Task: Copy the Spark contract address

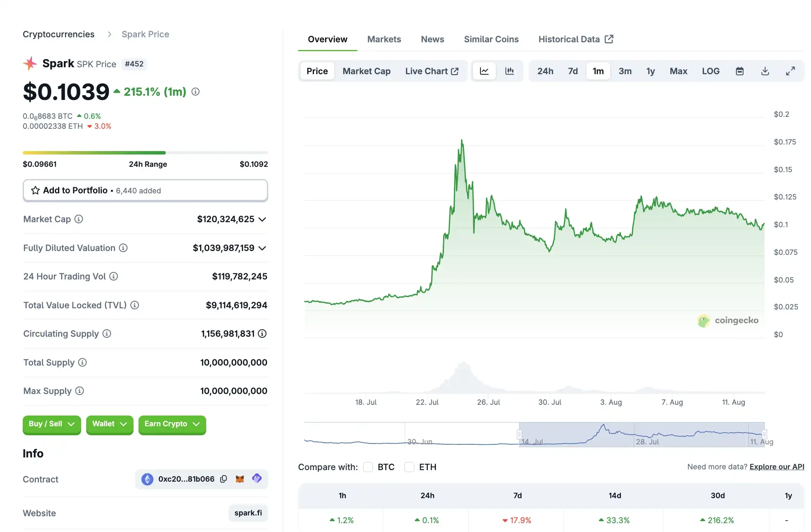Action: click(x=224, y=479)
